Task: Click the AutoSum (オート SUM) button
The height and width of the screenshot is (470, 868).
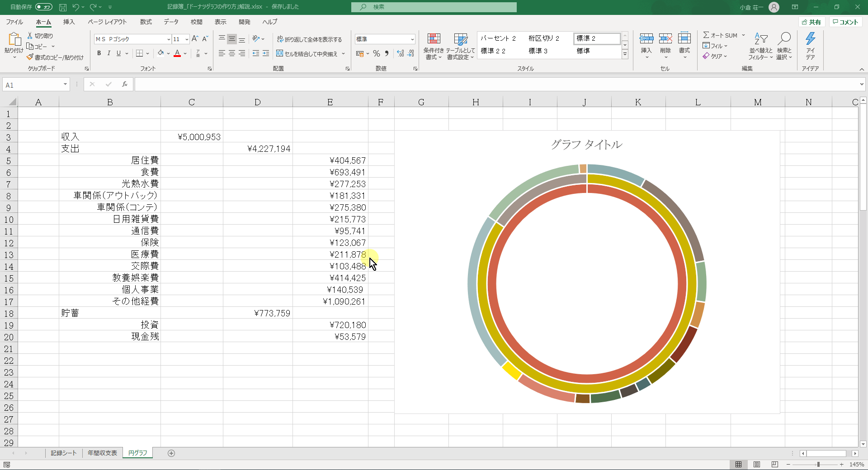Action: [x=720, y=35]
